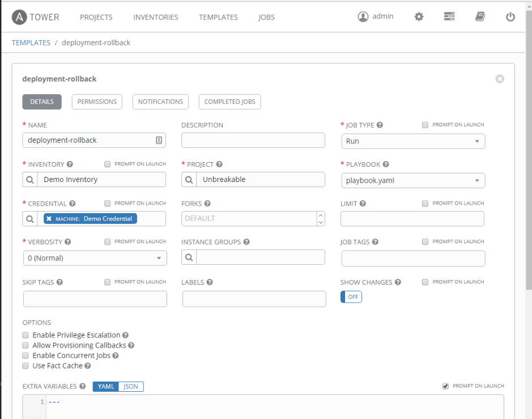532x419 pixels.
Task: Toggle SHOW CHANGES from OFF to on
Action: [x=351, y=297]
